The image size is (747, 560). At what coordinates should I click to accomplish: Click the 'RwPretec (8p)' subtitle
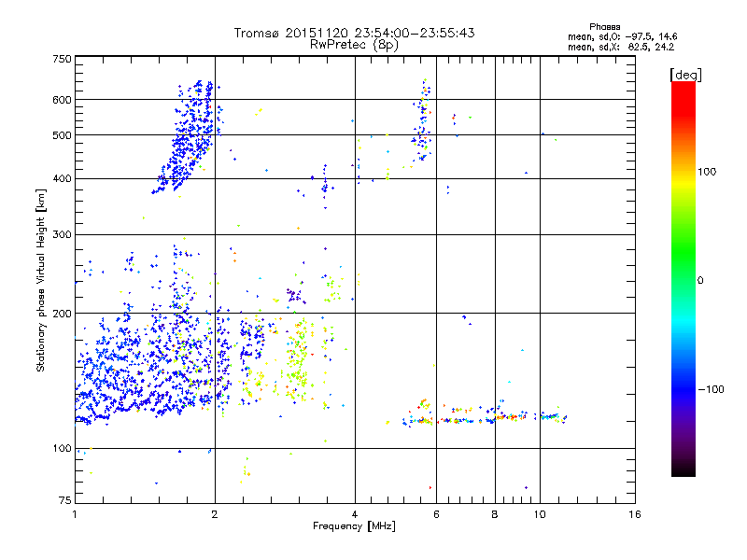coord(354,45)
